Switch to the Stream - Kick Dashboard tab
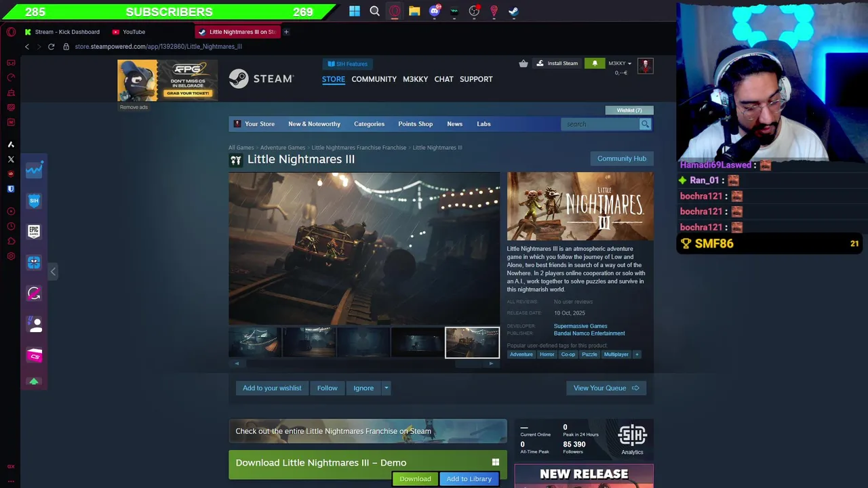 62,32
